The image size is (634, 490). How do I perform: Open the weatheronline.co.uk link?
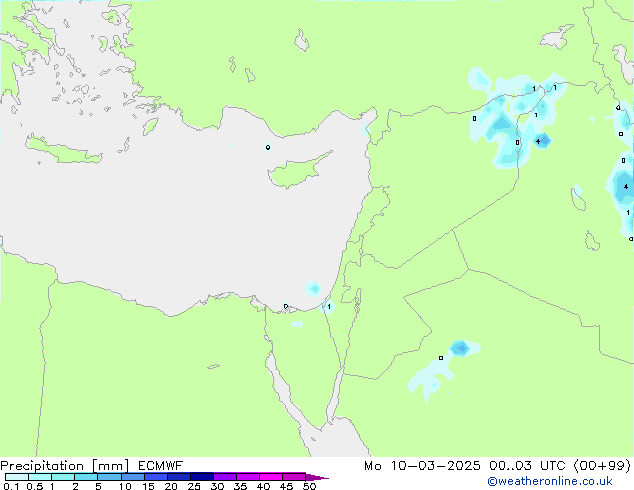tap(550, 481)
